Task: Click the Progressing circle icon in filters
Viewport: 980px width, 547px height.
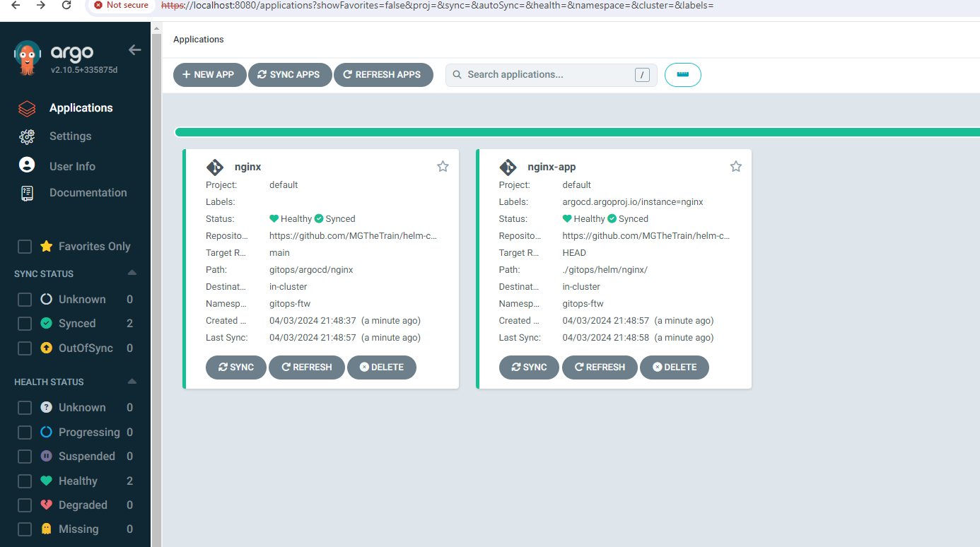Action: [x=47, y=433]
